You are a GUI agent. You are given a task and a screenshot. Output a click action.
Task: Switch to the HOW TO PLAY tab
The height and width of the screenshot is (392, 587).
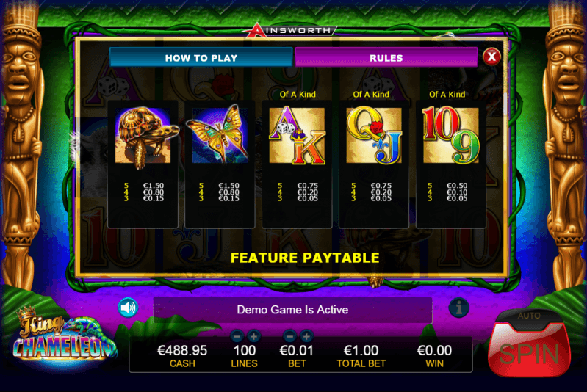point(201,57)
